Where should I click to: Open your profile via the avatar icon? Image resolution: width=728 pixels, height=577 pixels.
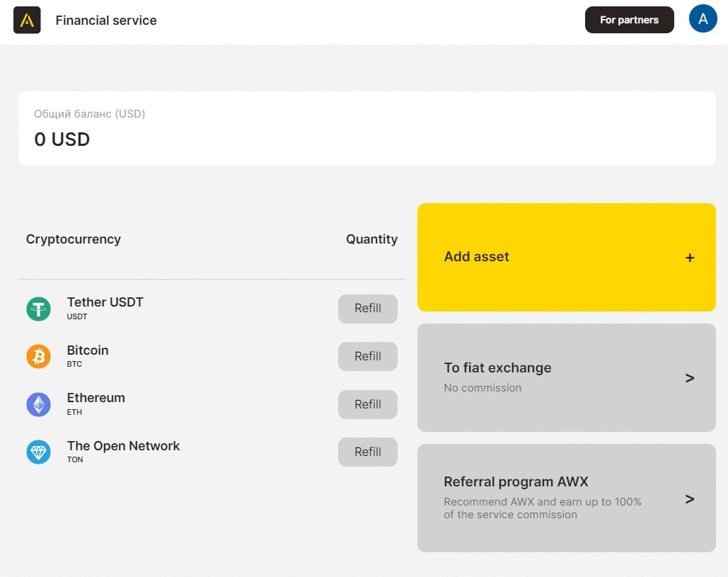703,19
